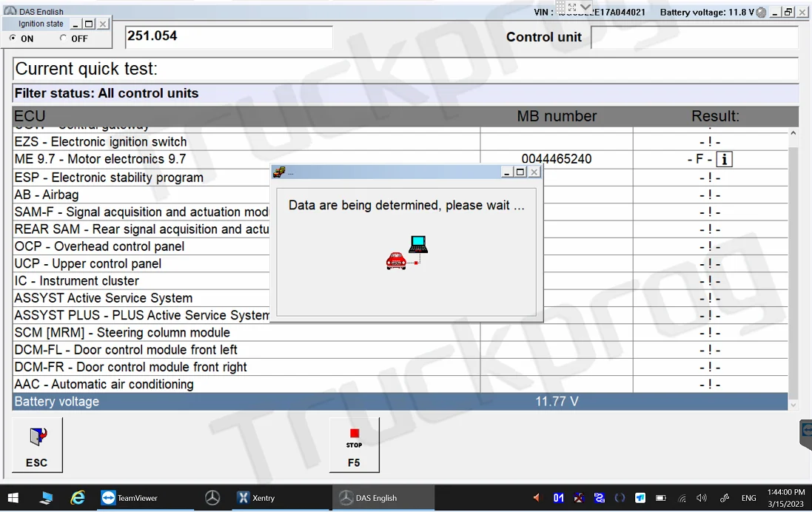The height and width of the screenshot is (512, 812).
Task: Click the grid dots overlay icon at top
Action: click(560, 7)
